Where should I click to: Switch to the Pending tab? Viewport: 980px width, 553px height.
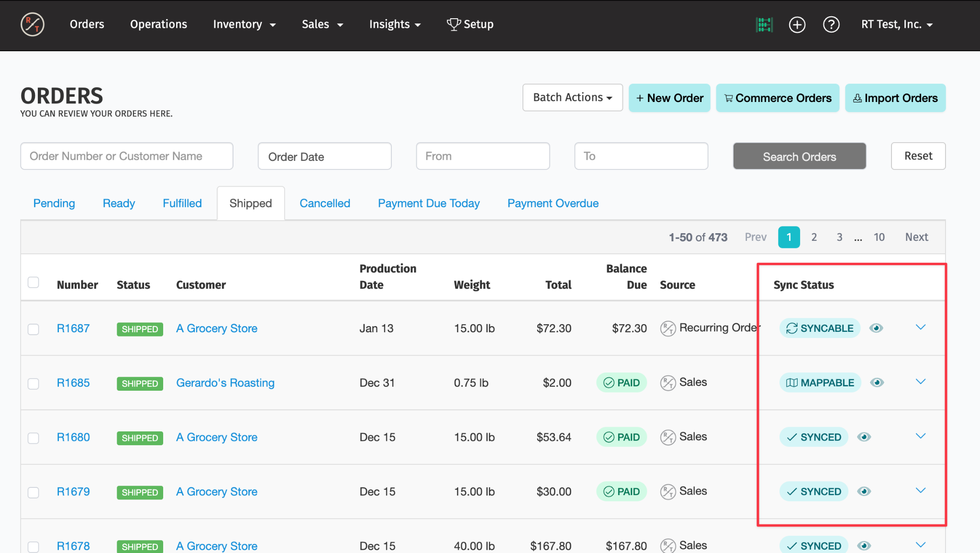point(54,203)
